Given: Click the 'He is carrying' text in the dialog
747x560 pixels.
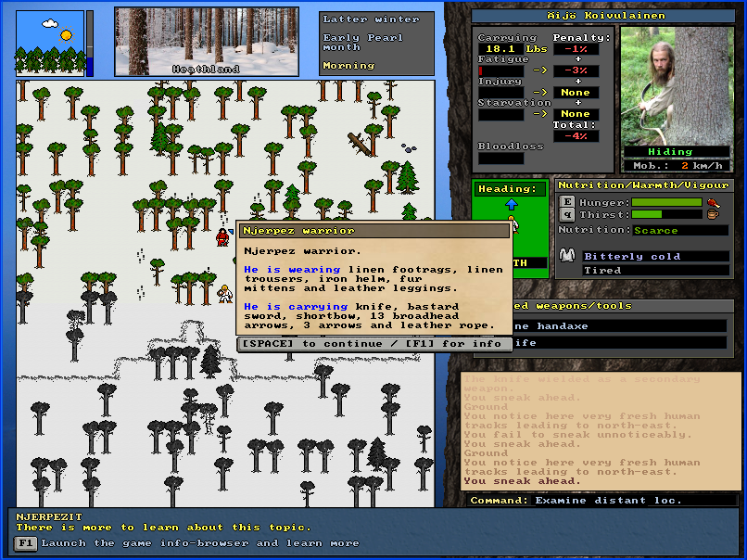Looking at the screenshot, I should pyautogui.click(x=296, y=307).
